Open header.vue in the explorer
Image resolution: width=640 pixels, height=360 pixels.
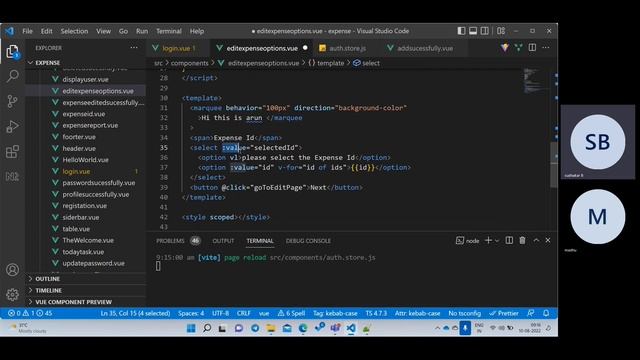tap(79, 149)
